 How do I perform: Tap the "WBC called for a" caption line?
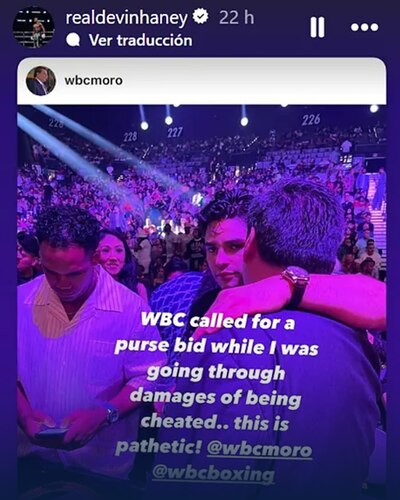pos(218,321)
